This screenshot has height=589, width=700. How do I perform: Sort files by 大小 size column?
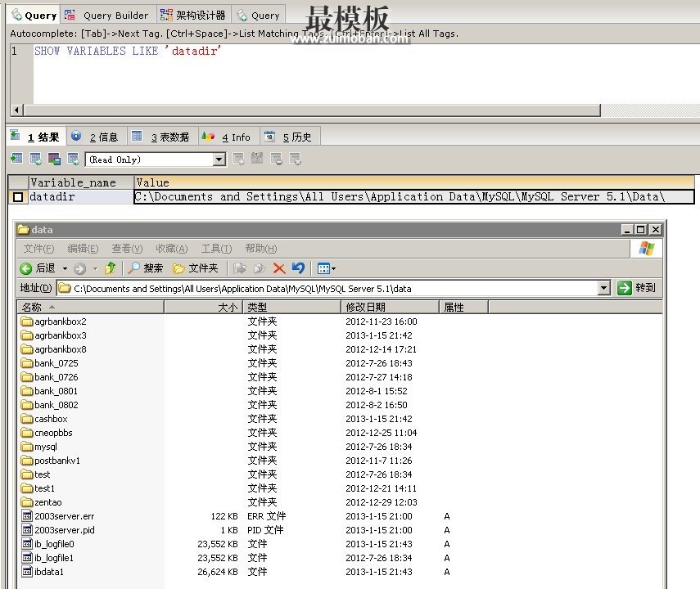click(203, 307)
